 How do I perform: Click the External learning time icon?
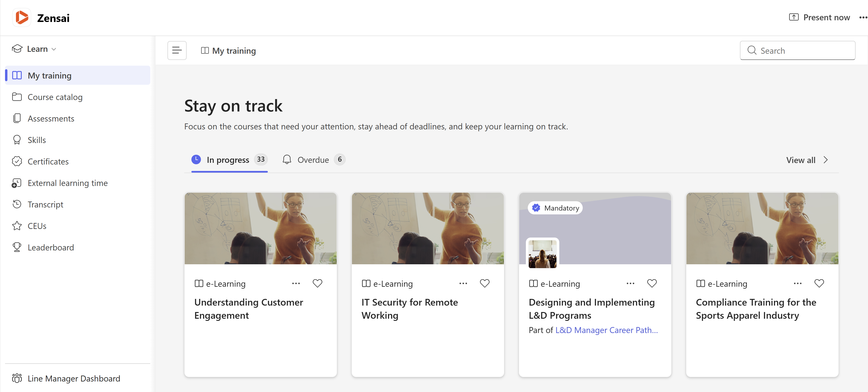point(16,183)
